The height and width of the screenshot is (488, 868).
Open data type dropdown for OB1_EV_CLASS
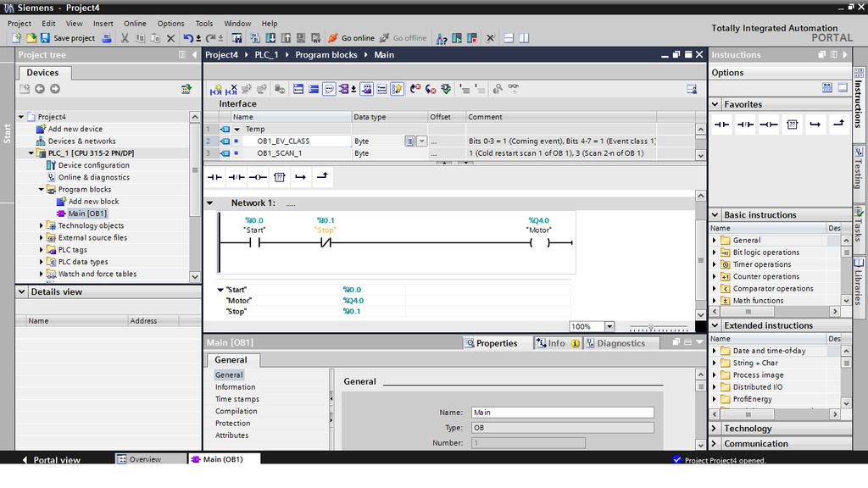pos(422,141)
